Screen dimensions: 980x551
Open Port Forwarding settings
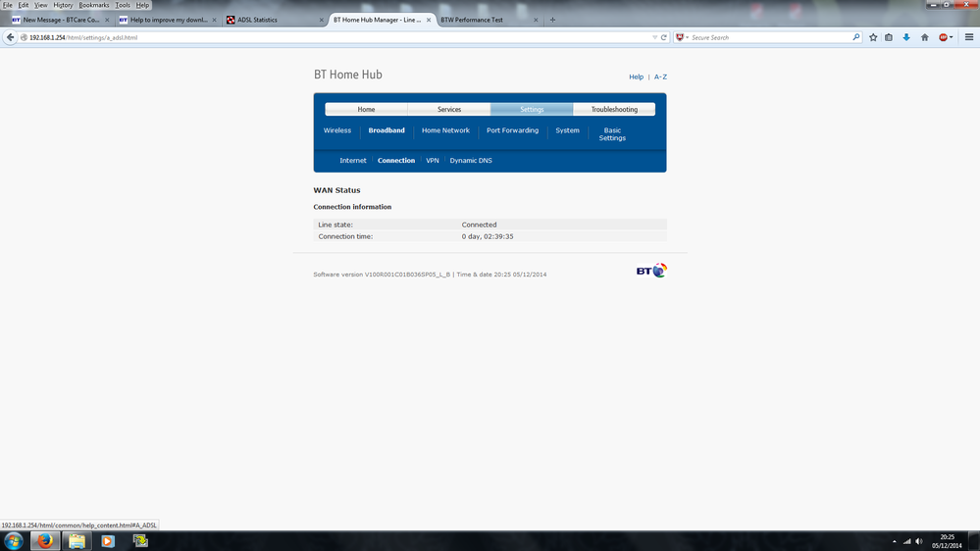pyautogui.click(x=512, y=130)
